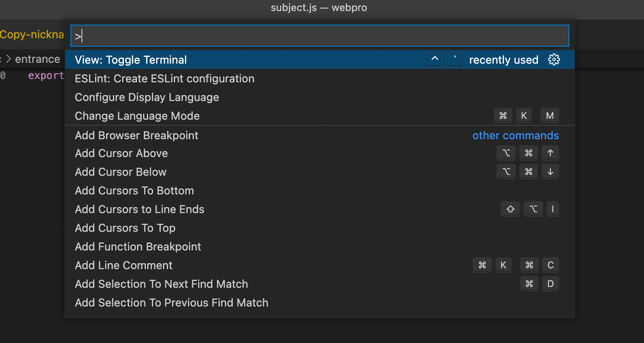
Task: Select ESLint: Create ESLint configuration
Action: click(164, 78)
